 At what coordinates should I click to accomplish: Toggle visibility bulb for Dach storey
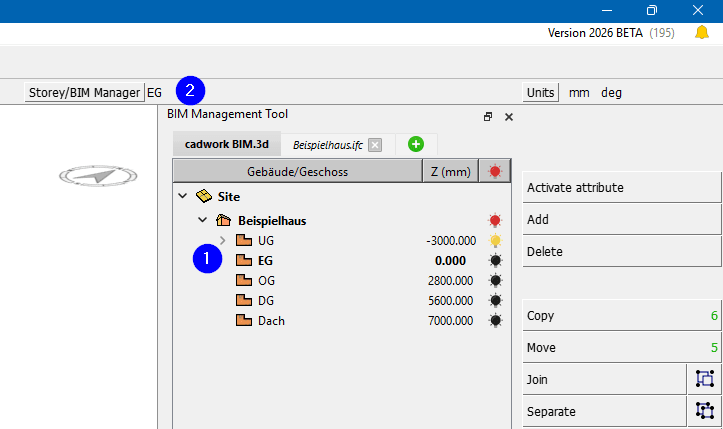pos(494,321)
